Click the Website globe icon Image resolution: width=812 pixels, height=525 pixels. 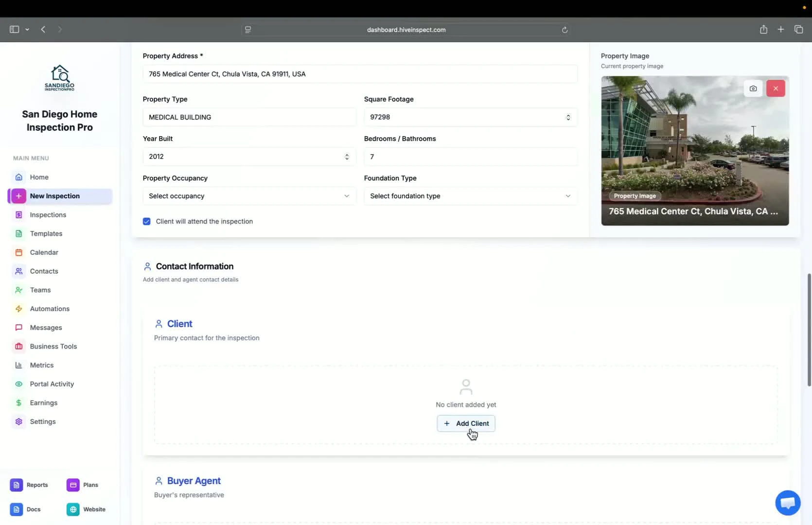[73, 509]
